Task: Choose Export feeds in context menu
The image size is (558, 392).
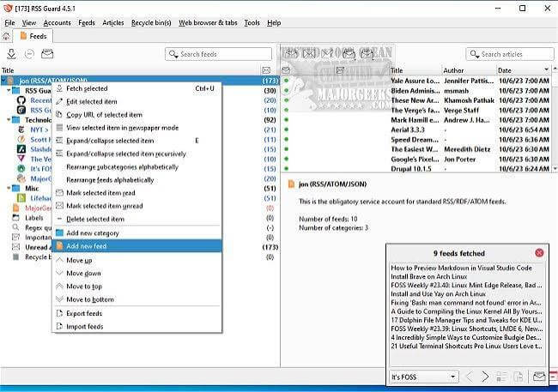Action: 137,313
